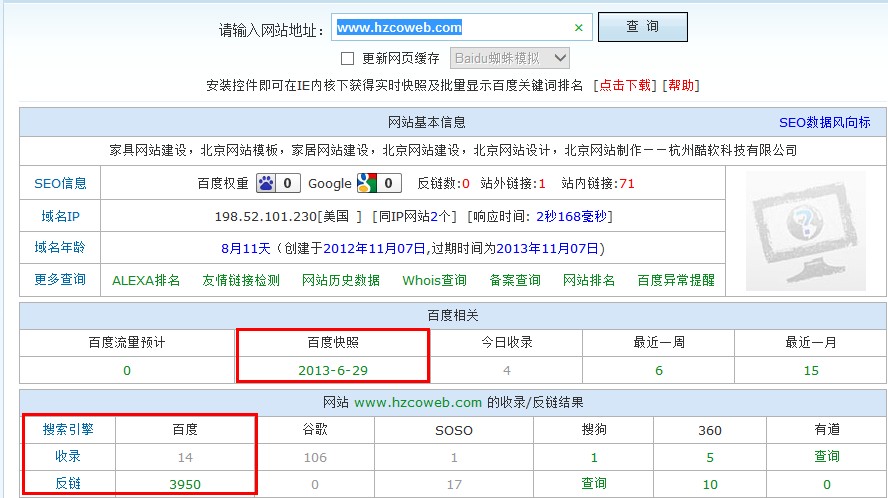
Task: Click 搜狗 收录 value 1
Action: [594, 457]
